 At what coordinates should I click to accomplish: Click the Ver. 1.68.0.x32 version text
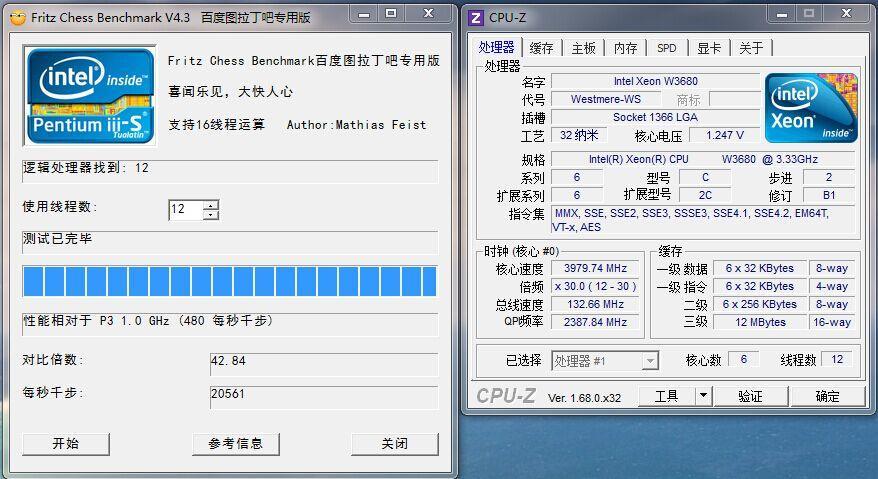(584, 398)
